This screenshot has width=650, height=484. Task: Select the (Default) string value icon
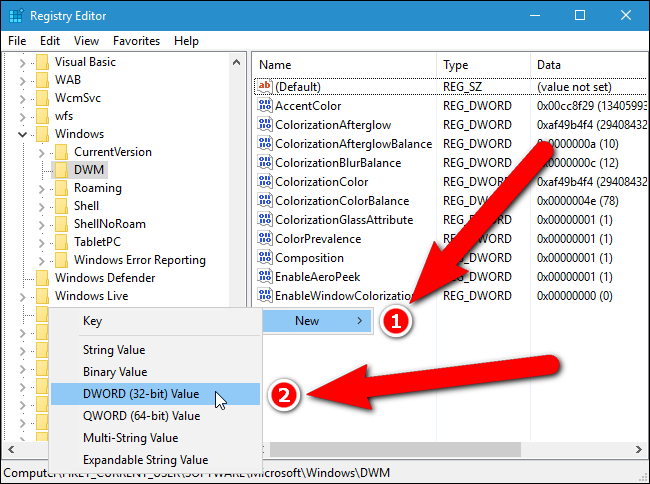click(264, 87)
